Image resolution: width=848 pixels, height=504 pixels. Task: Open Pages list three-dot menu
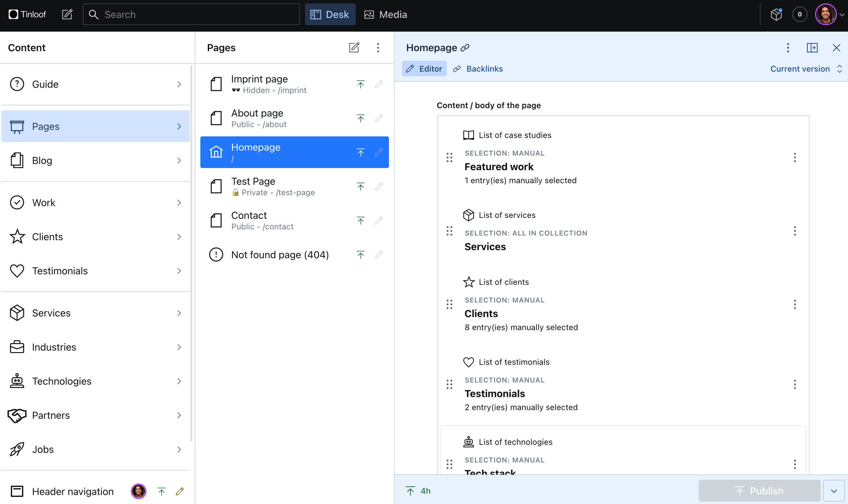378,47
